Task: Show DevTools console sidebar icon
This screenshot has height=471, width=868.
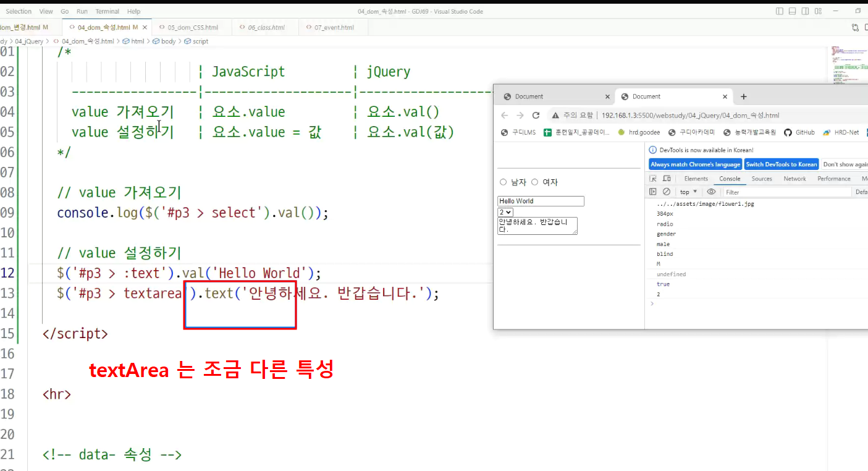Action: pos(653,192)
